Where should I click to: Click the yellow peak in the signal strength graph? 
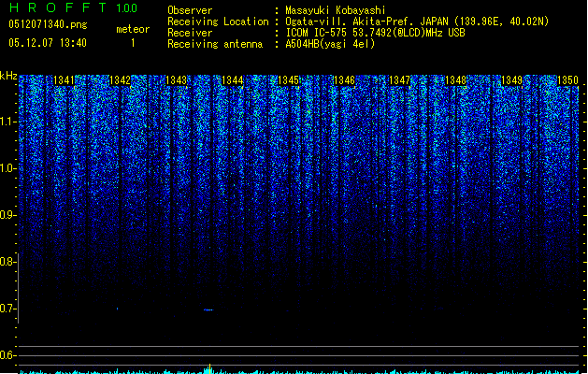[209, 367]
